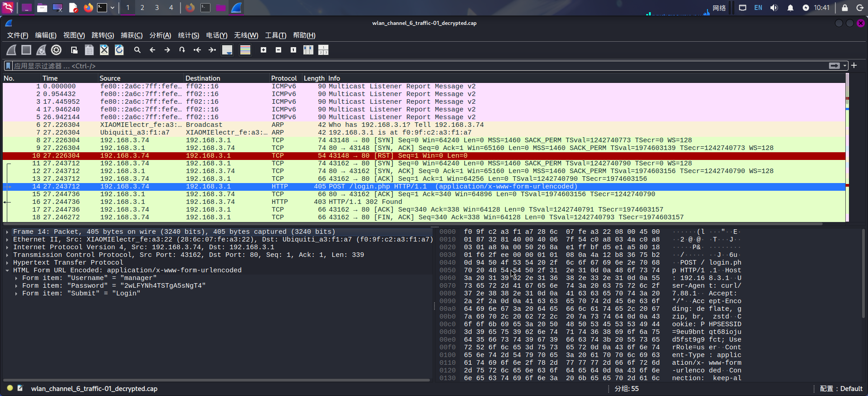
Task: Select the red RST packet number 10
Action: (424, 156)
